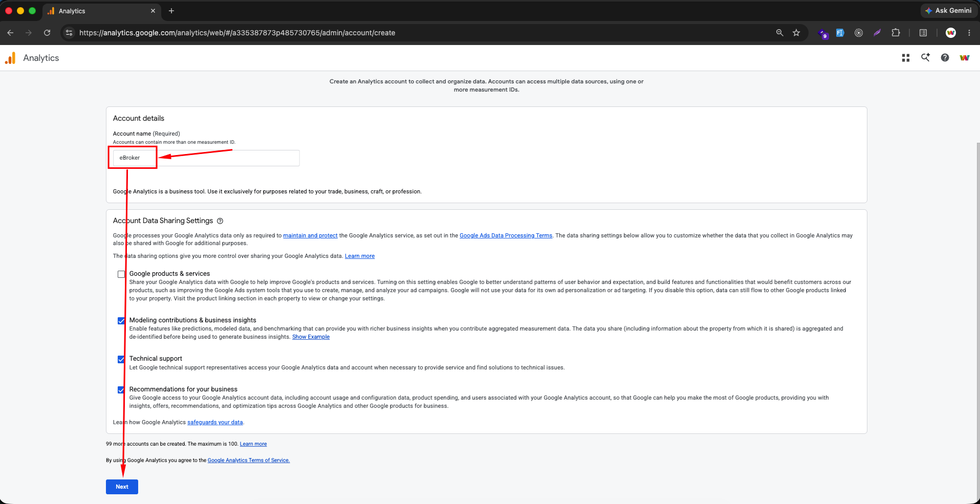Bookmark this page with the star icon

point(796,33)
